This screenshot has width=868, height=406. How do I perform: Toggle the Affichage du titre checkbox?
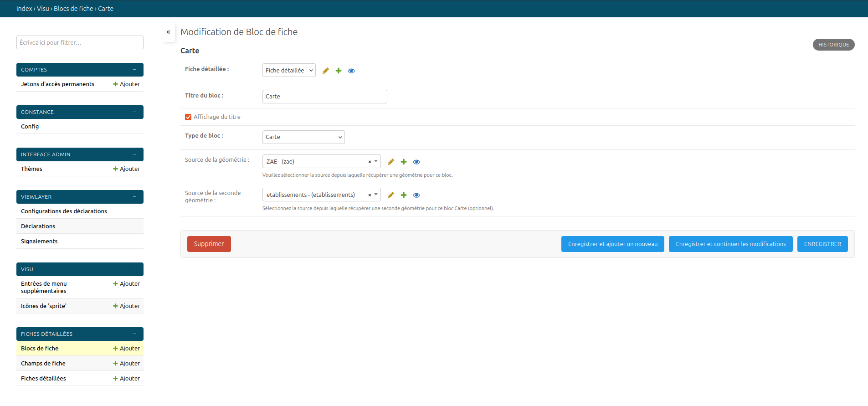point(188,117)
